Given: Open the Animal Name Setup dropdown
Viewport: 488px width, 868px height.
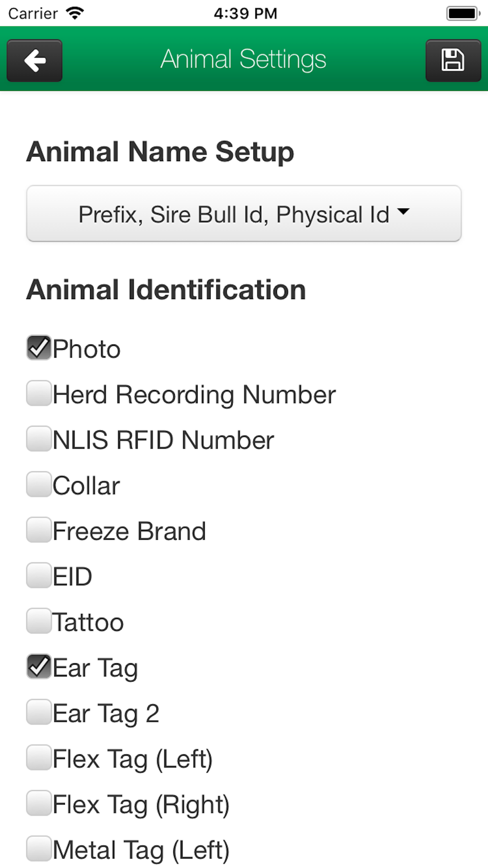Looking at the screenshot, I should (244, 214).
